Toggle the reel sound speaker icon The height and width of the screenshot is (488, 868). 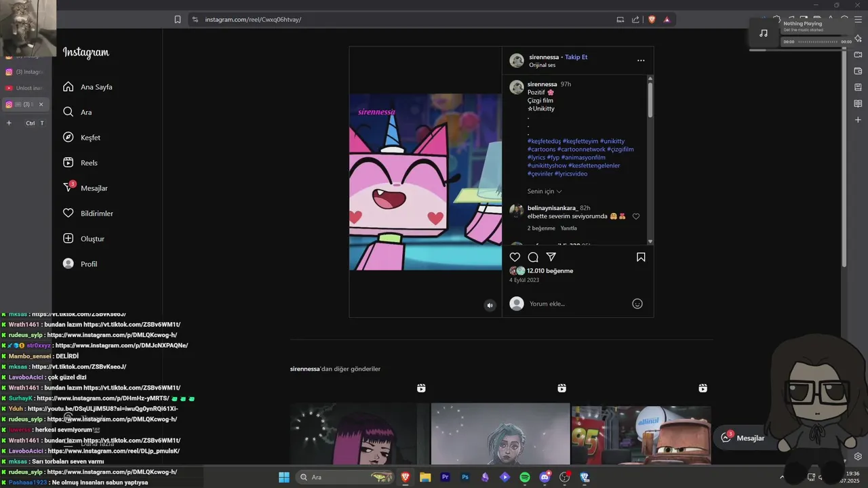point(490,306)
